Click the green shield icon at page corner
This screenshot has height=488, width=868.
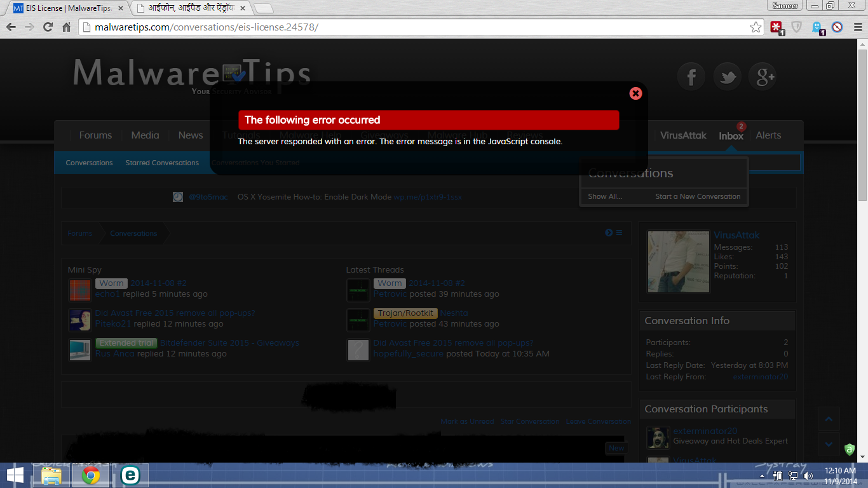[x=850, y=449]
